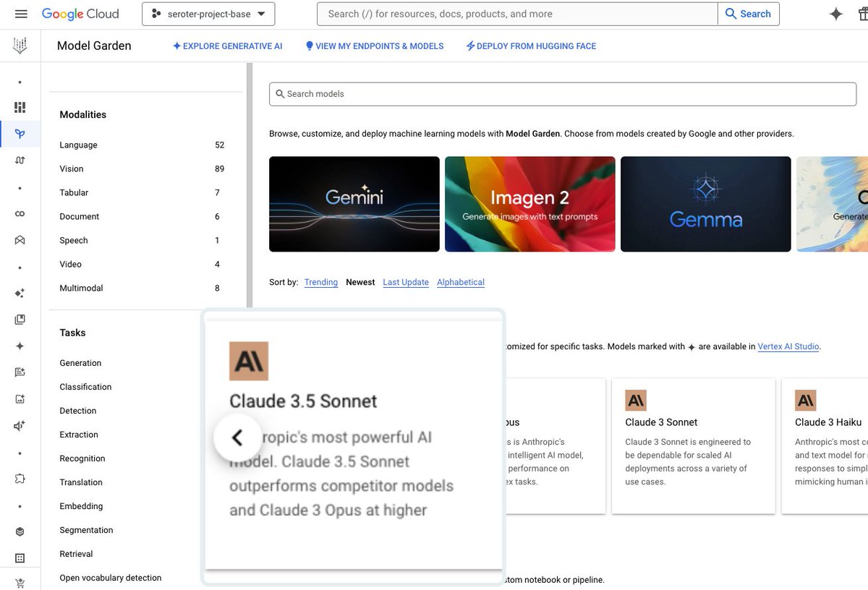868x590 pixels.
Task: Select the Translation task filter
Action: click(81, 483)
